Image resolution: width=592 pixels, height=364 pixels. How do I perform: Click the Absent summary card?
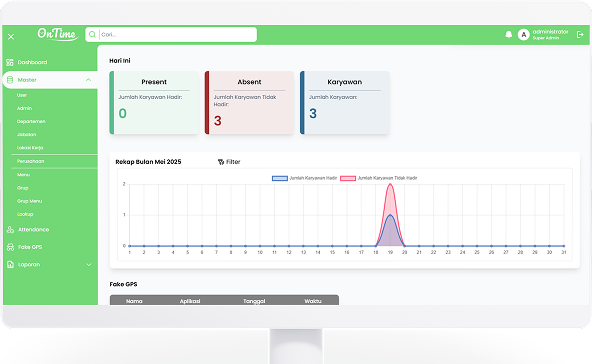click(x=249, y=103)
